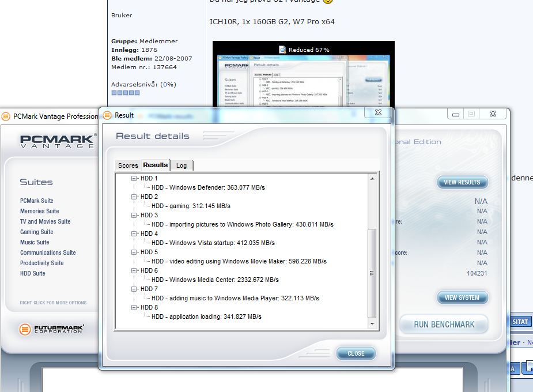Click the HDD 5 label
The height and width of the screenshot is (392, 533).
149,252
